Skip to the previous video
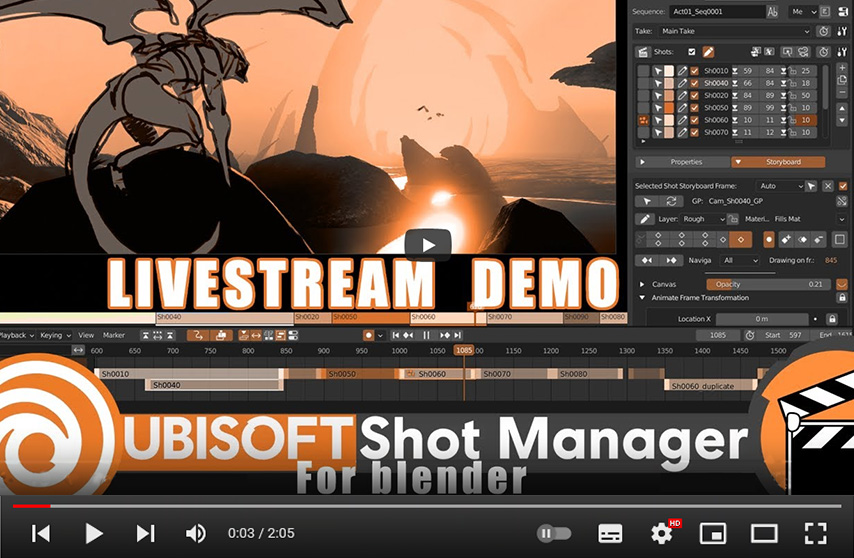The image size is (854, 558). [x=41, y=534]
